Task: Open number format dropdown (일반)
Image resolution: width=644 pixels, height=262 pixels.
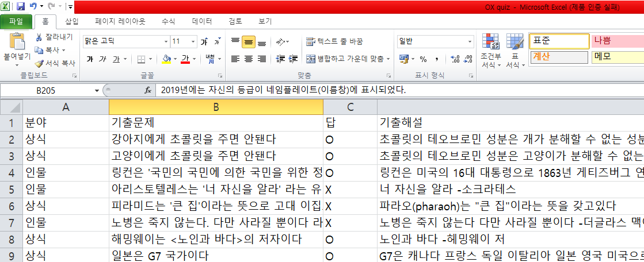Action: point(471,42)
